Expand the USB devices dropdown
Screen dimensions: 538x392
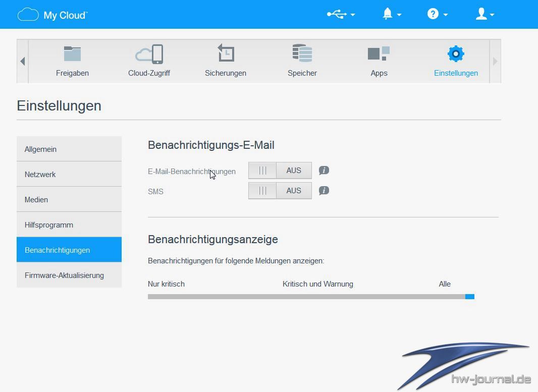tap(341, 15)
